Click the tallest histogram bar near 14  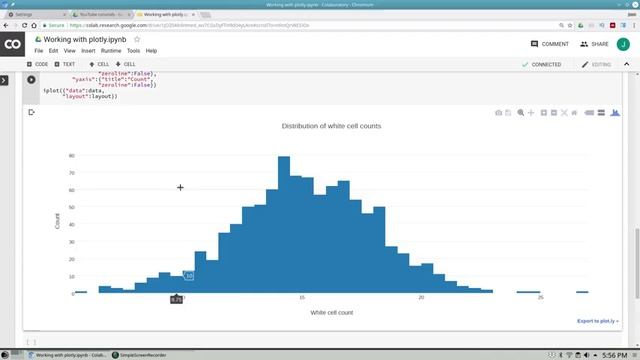[284, 224]
